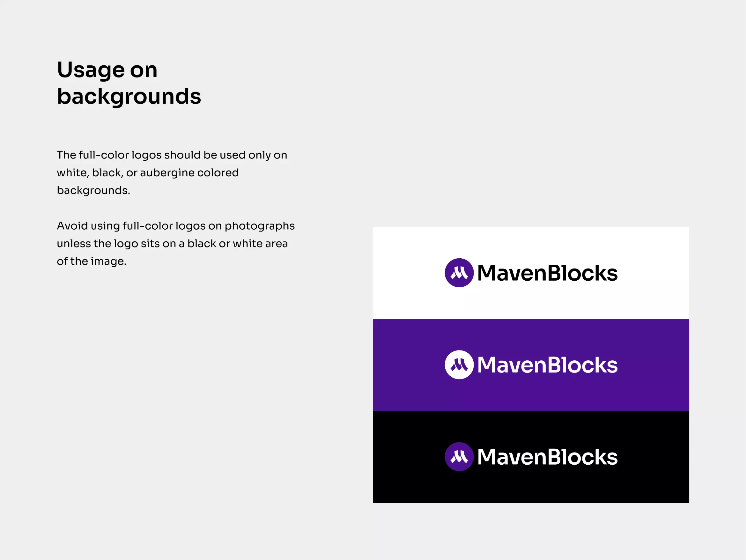Click the white circle logo on purple panel
Image resolution: width=746 pixels, height=560 pixels.
(459, 365)
